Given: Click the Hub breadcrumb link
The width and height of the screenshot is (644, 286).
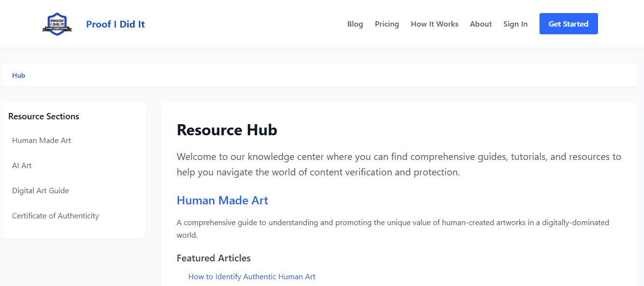Looking at the screenshot, I should point(19,75).
